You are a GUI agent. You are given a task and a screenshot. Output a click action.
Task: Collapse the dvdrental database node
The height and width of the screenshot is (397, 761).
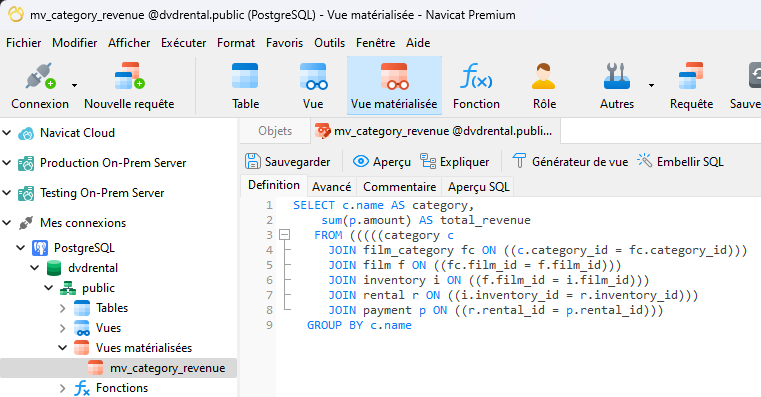(35, 268)
